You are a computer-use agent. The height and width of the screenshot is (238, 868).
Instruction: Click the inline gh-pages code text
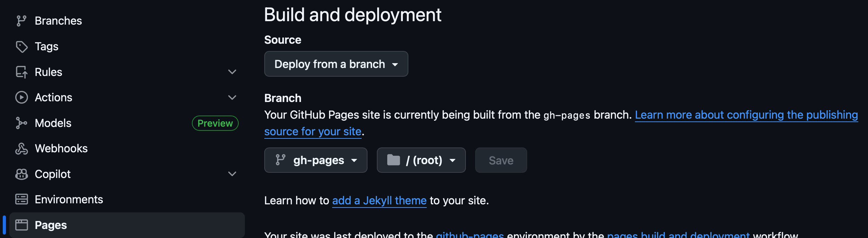tap(567, 115)
